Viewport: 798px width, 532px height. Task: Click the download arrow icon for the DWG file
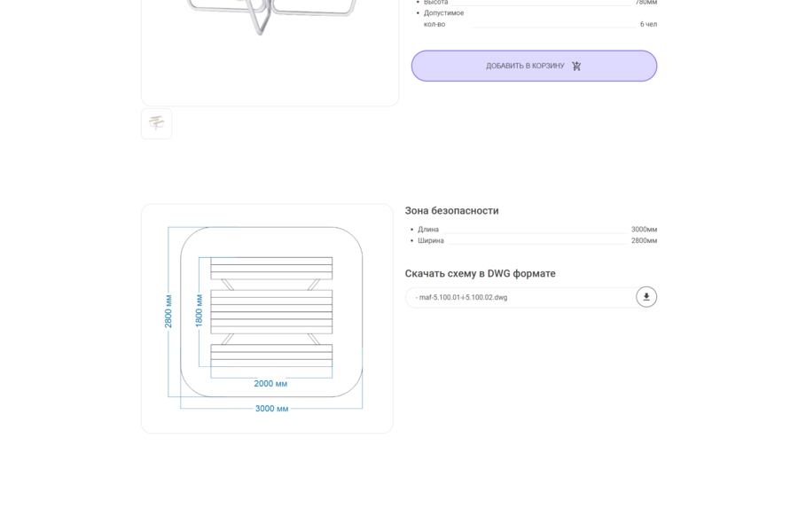tap(646, 297)
